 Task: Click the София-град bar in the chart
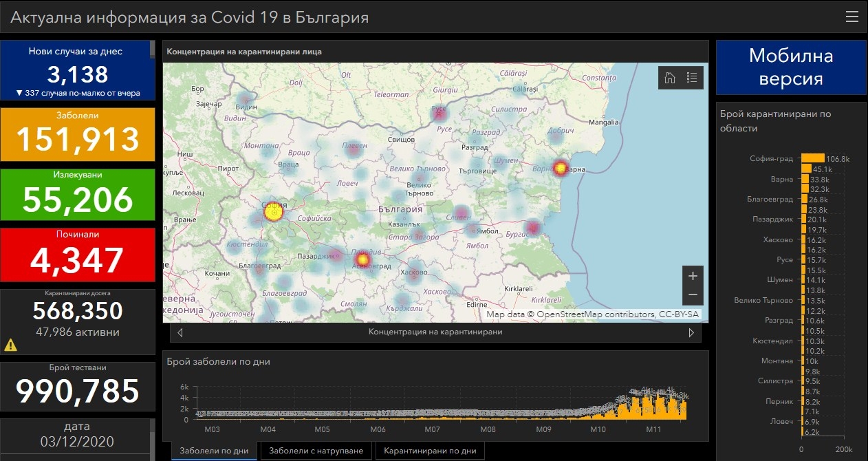[x=812, y=158]
